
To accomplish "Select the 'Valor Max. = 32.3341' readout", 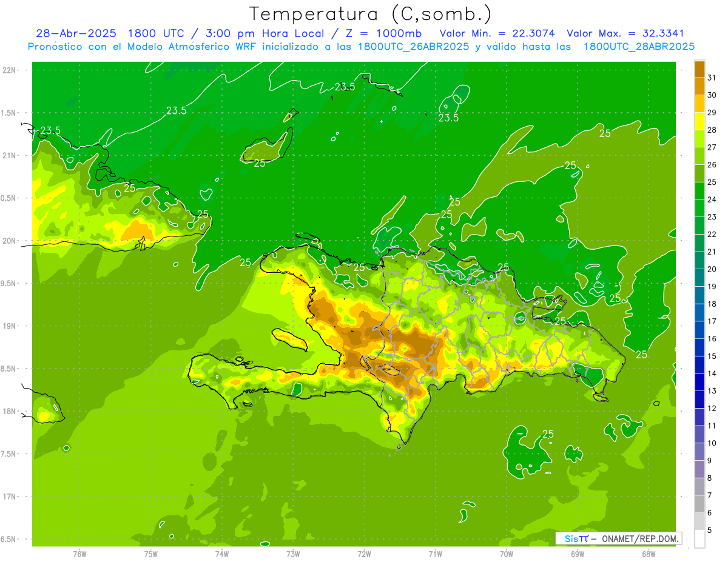I will pos(625,33).
